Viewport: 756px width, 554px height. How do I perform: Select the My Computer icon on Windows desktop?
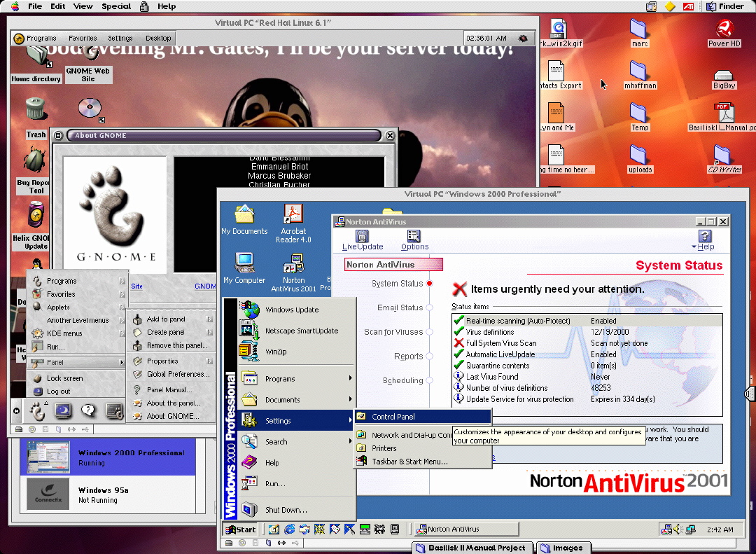point(244,268)
